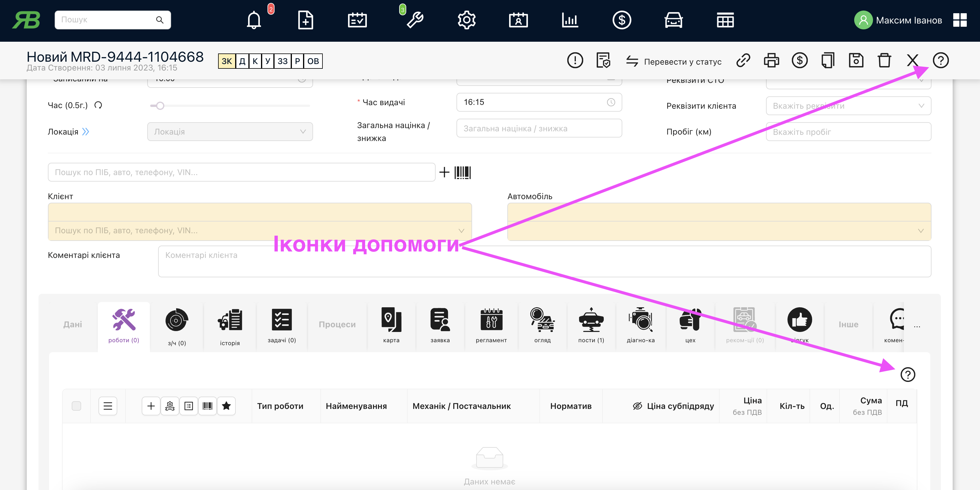Click the Час duration slider handle
This screenshot has width=980, height=490.
coord(160,106)
